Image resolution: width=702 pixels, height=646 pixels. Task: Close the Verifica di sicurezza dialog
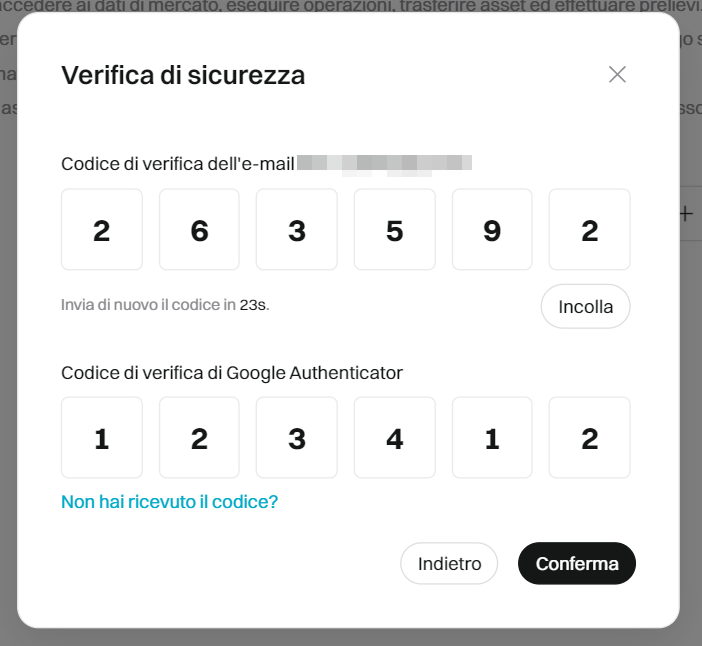(617, 74)
